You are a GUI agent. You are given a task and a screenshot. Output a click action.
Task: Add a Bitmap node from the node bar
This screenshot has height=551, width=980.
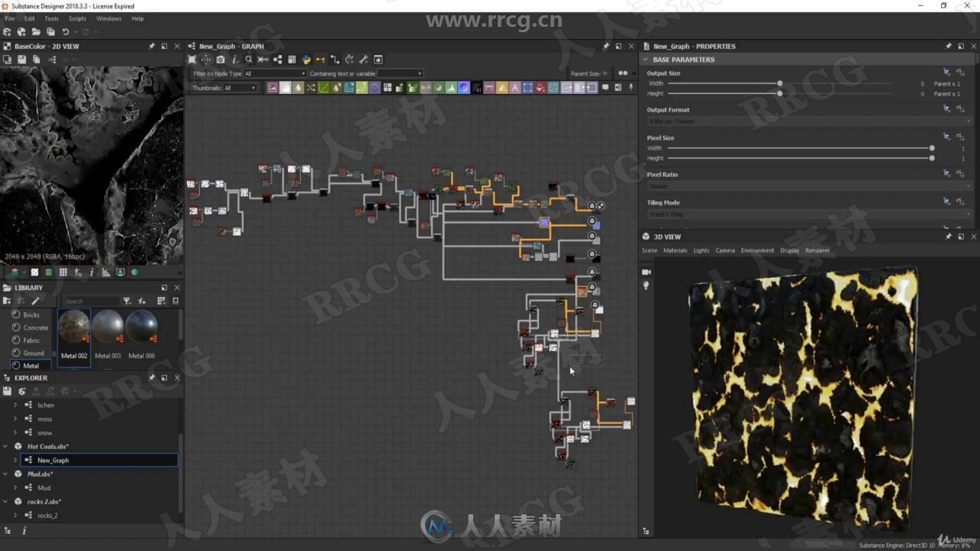(272, 88)
